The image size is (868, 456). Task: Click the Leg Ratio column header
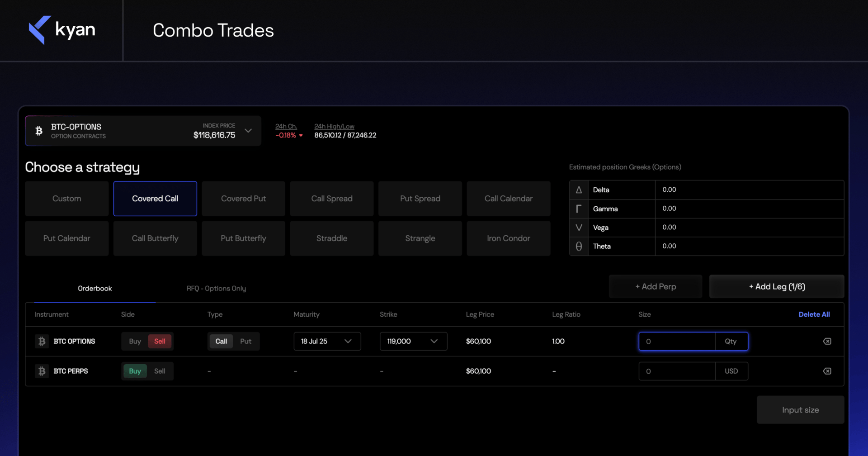tap(566, 314)
